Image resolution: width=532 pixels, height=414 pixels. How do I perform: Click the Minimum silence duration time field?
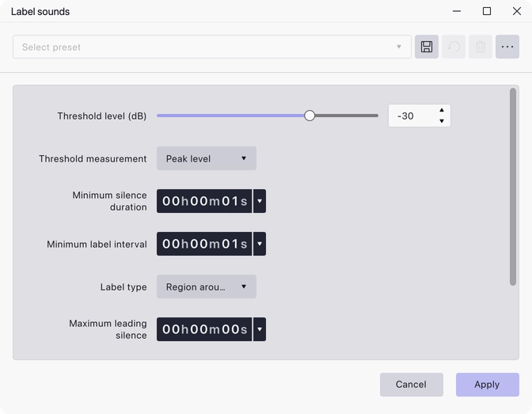(204, 201)
